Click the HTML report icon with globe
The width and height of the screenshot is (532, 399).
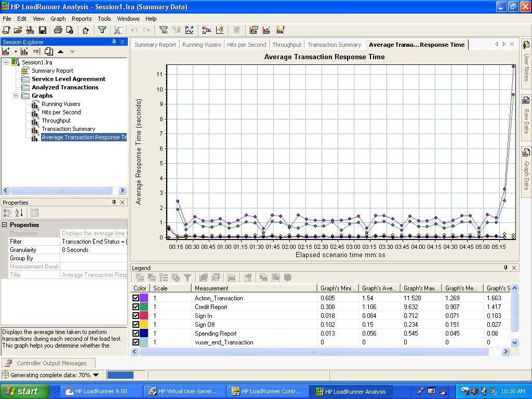(70, 30)
